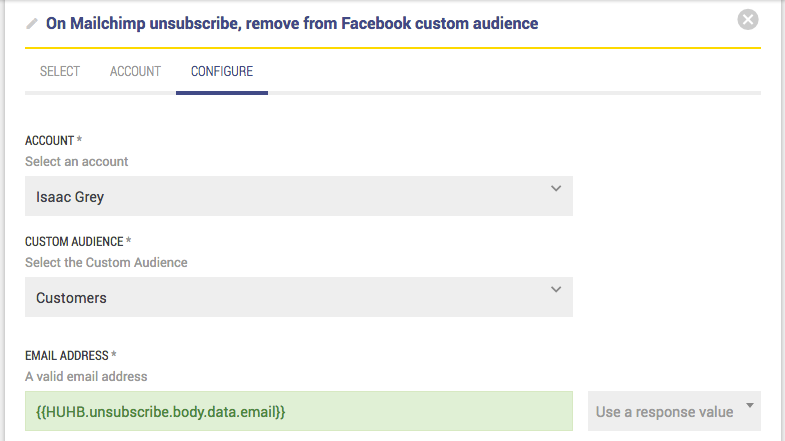
Task: Click the pencil edit icon beside the title
Action: (32, 23)
